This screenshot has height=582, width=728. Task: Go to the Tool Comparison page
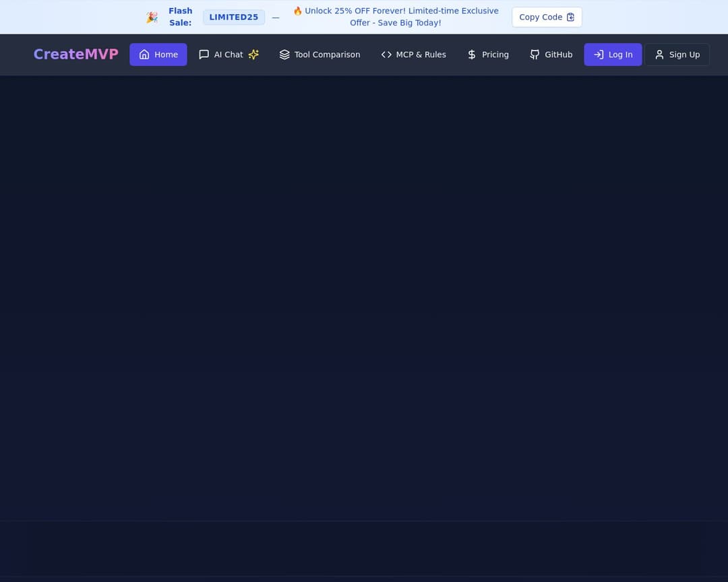(x=327, y=55)
